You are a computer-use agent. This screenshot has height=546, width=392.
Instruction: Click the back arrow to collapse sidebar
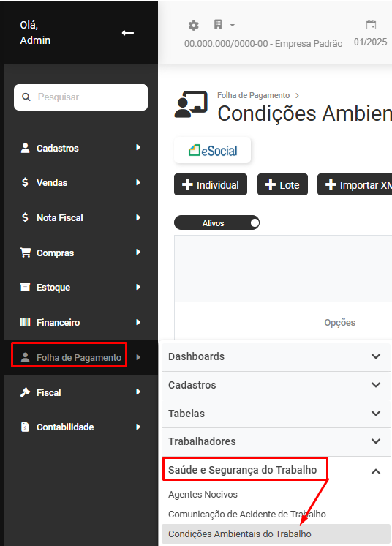click(128, 33)
